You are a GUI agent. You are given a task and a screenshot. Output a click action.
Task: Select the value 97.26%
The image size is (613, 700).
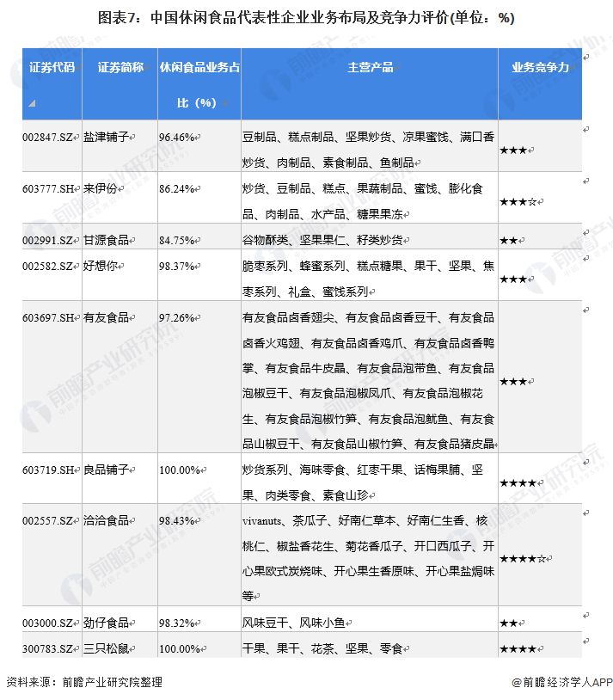click(177, 318)
